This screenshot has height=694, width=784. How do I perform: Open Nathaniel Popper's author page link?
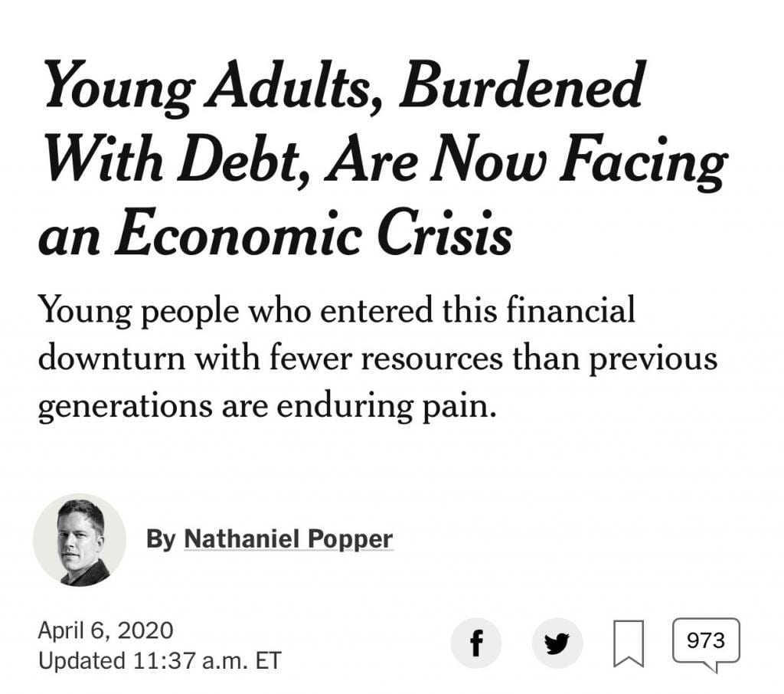click(289, 539)
